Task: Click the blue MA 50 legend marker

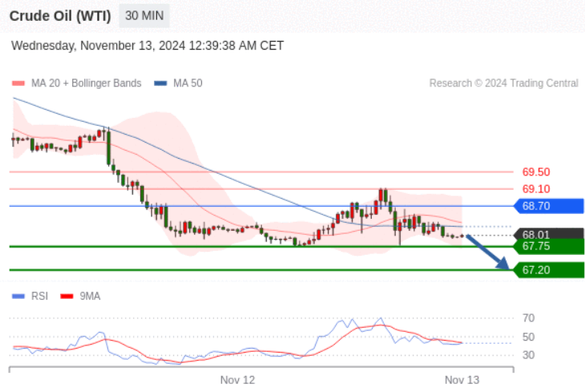Action: (x=160, y=83)
